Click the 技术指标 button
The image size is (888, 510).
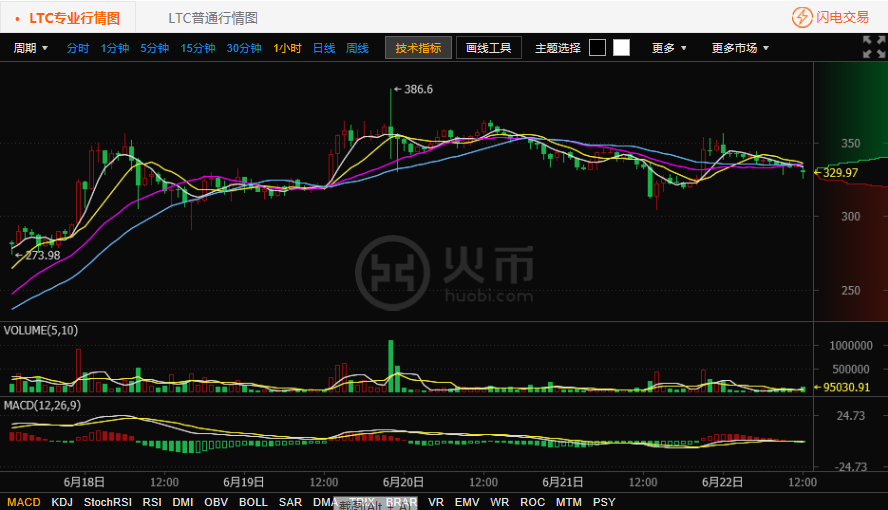click(x=418, y=48)
